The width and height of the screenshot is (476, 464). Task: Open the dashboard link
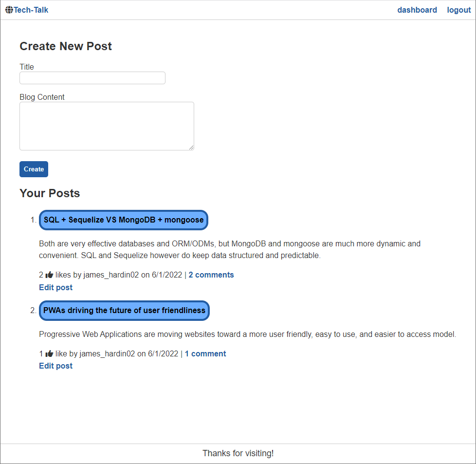(417, 10)
